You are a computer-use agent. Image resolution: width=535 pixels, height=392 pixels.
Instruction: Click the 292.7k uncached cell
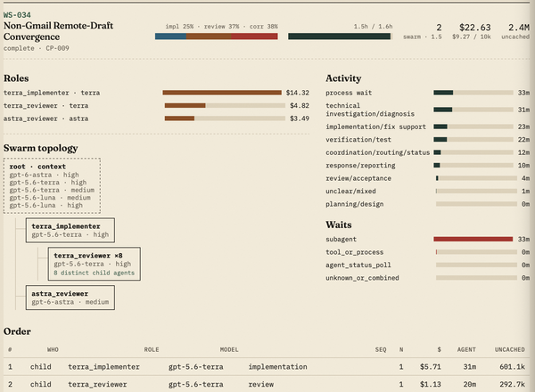512,385
